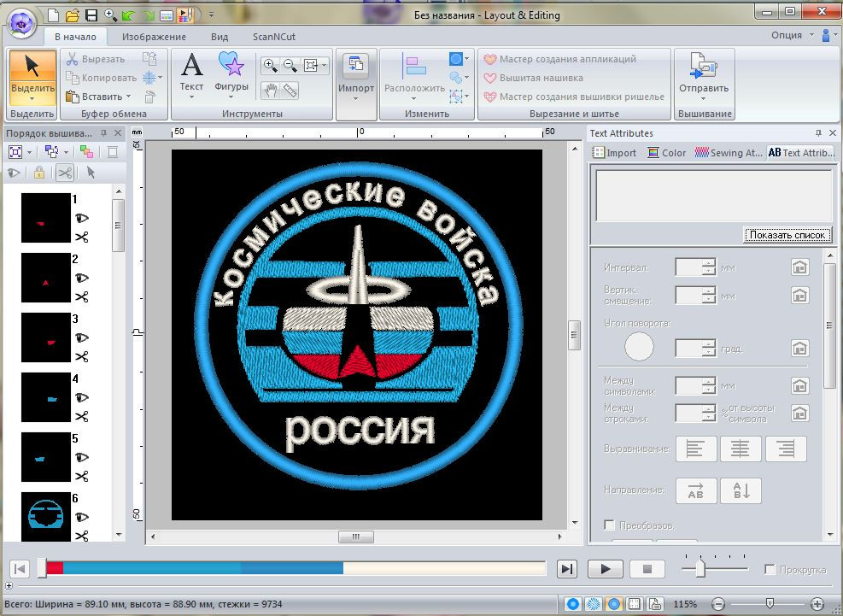The width and height of the screenshot is (843, 616).
Task: Activate the Выделить select tool
Action: click(32, 78)
